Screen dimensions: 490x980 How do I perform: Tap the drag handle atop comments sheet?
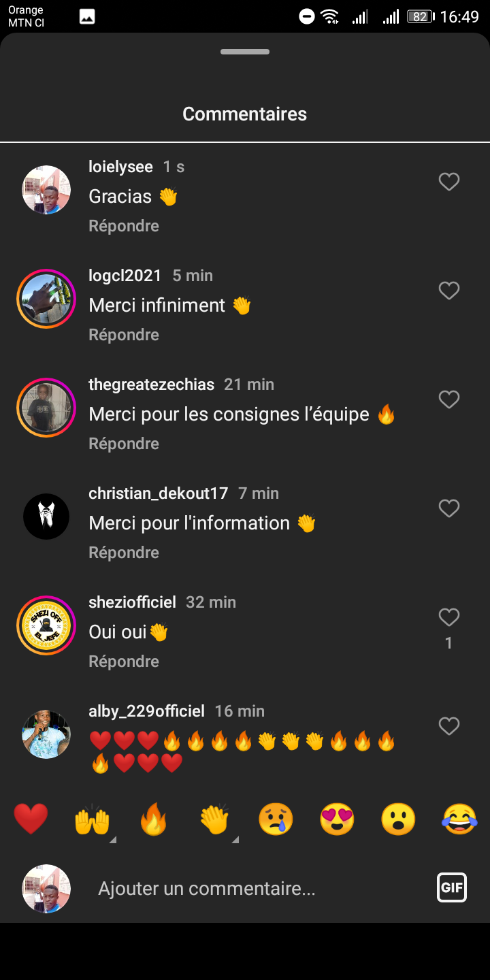click(x=245, y=52)
